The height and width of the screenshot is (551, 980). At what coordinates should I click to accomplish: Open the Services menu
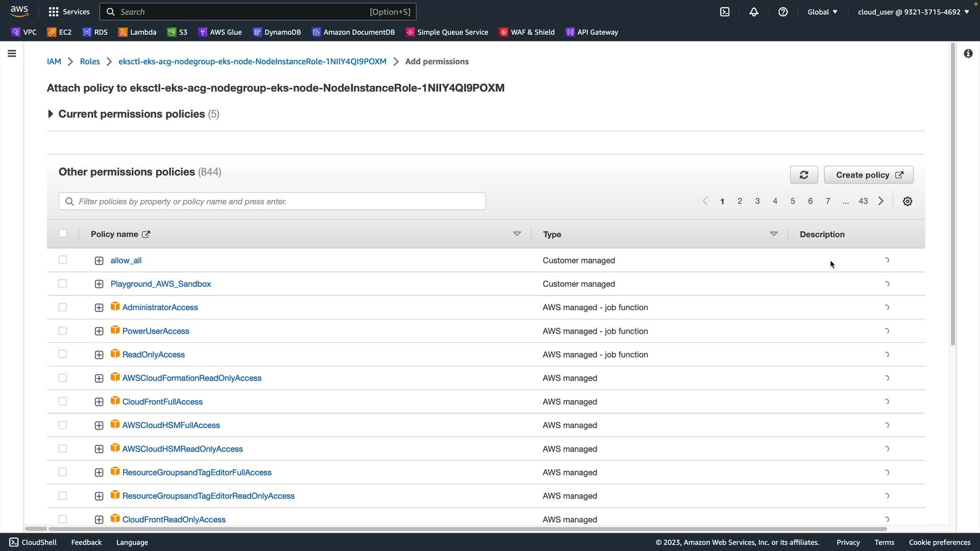click(x=69, y=12)
